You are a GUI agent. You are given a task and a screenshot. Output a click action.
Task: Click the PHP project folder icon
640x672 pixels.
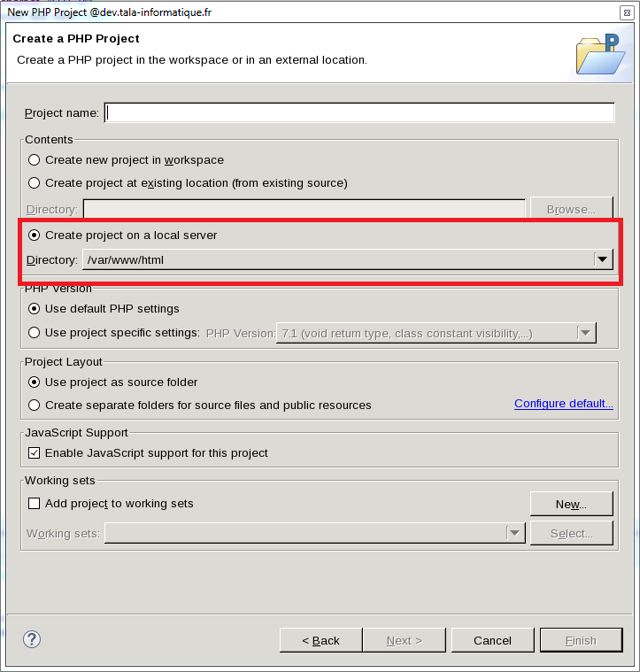[600, 55]
